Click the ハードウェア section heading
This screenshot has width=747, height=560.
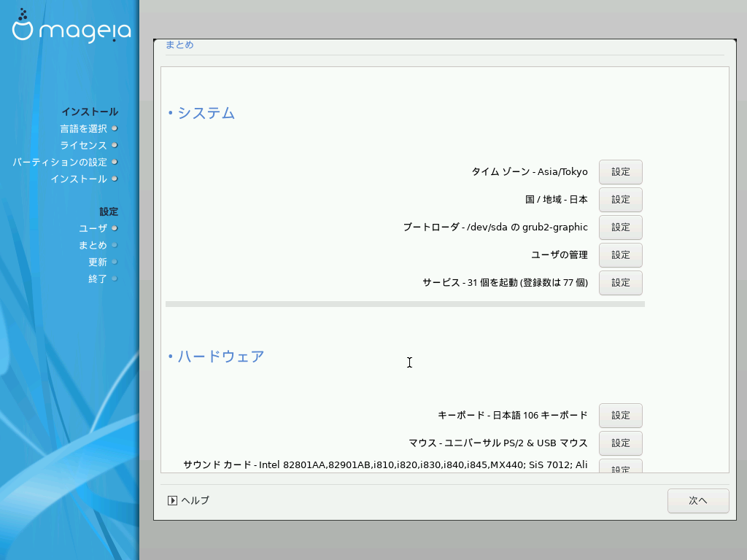(x=220, y=356)
